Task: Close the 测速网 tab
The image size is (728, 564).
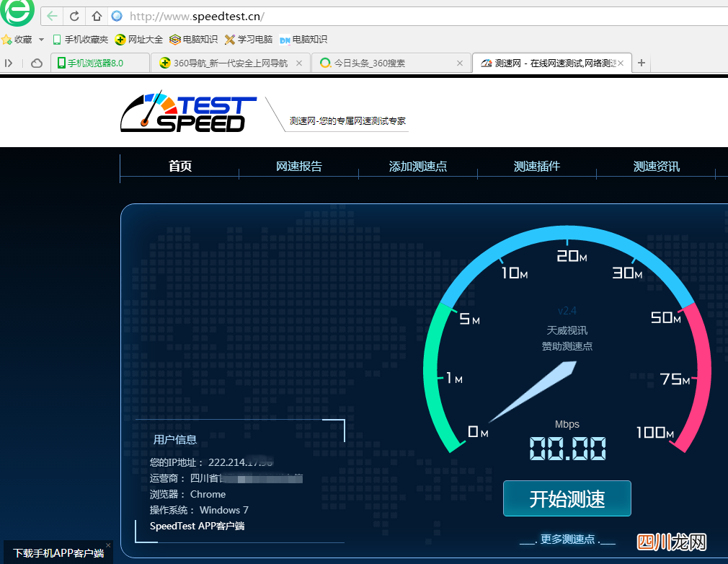Action: click(621, 63)
